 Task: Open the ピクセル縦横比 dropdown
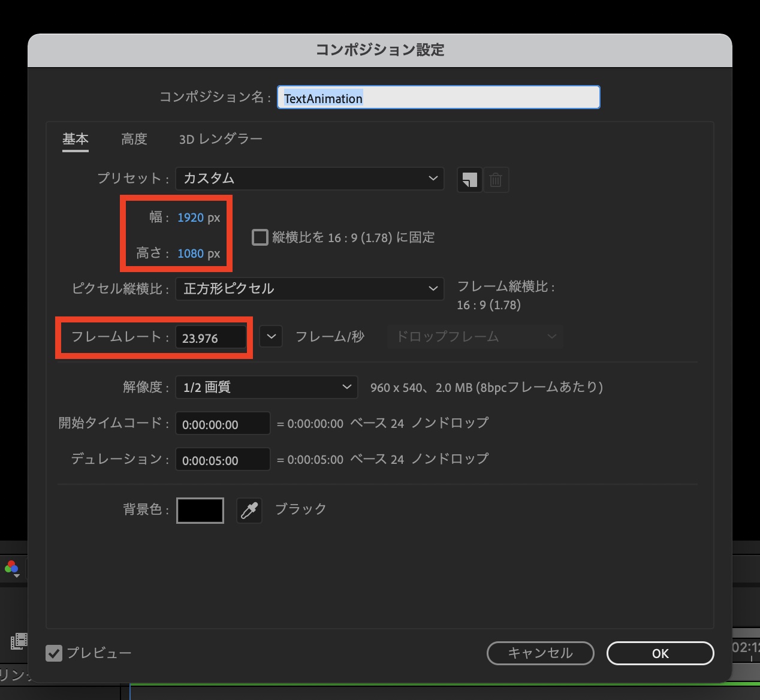tap(310, 289)
